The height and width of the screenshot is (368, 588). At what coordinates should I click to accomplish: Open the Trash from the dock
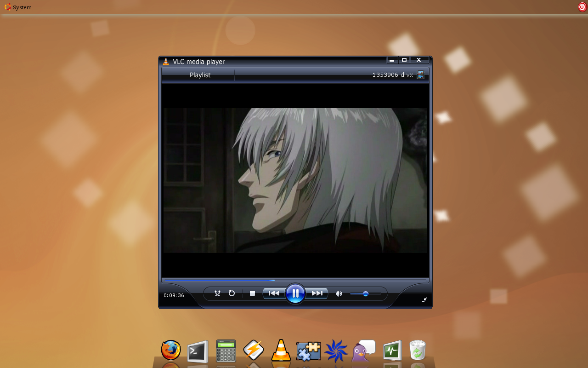[x=417, y=351]
